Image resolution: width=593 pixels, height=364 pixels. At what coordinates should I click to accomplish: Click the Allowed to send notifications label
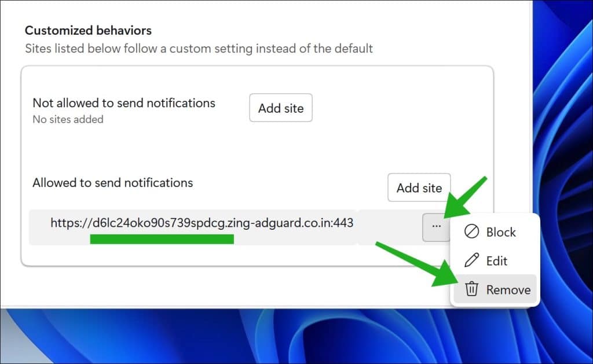click(112, 182)
